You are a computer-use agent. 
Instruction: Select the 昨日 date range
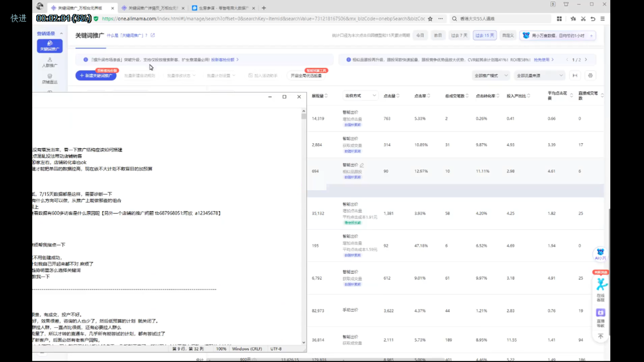point(438,35)
